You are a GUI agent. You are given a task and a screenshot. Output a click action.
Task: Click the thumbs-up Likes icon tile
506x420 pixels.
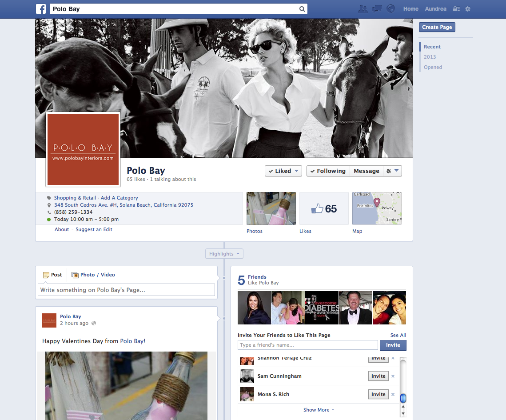pyautogui.click(x=324, y=208)
